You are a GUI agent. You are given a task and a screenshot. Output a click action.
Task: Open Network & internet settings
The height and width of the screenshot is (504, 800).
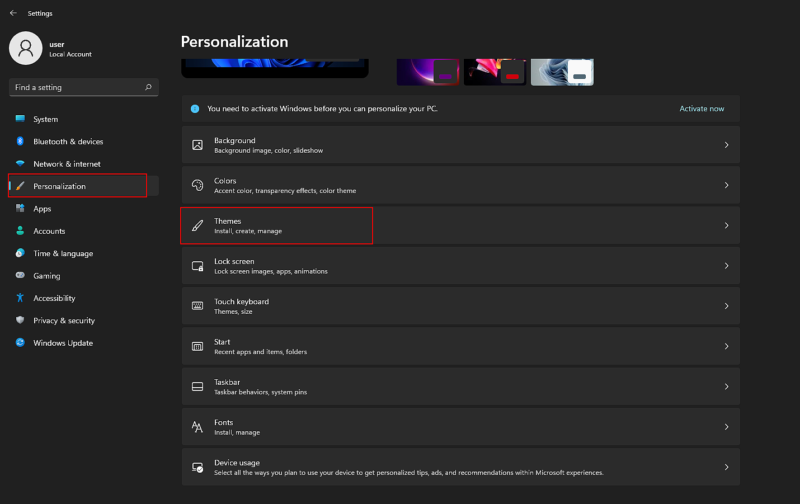(84, 164)
